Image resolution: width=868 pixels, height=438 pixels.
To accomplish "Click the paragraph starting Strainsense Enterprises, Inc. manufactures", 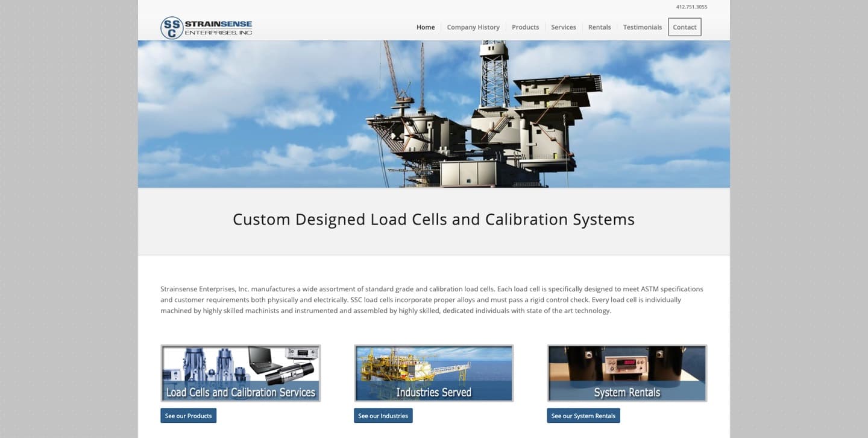I will tap(432, 300).
